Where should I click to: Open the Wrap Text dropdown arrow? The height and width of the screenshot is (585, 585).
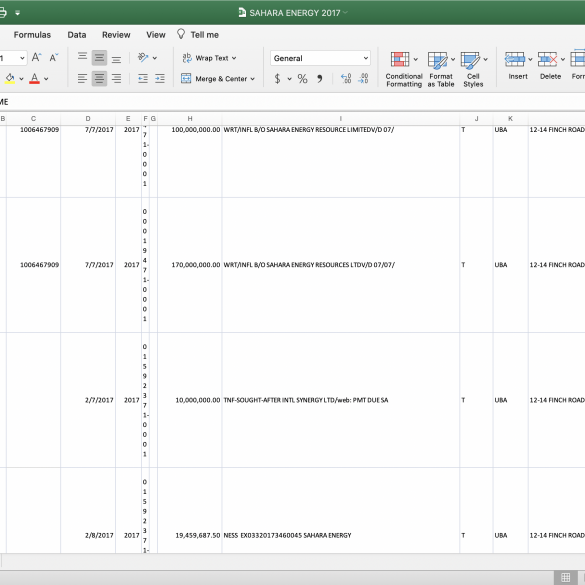click(x=234, y=58)
